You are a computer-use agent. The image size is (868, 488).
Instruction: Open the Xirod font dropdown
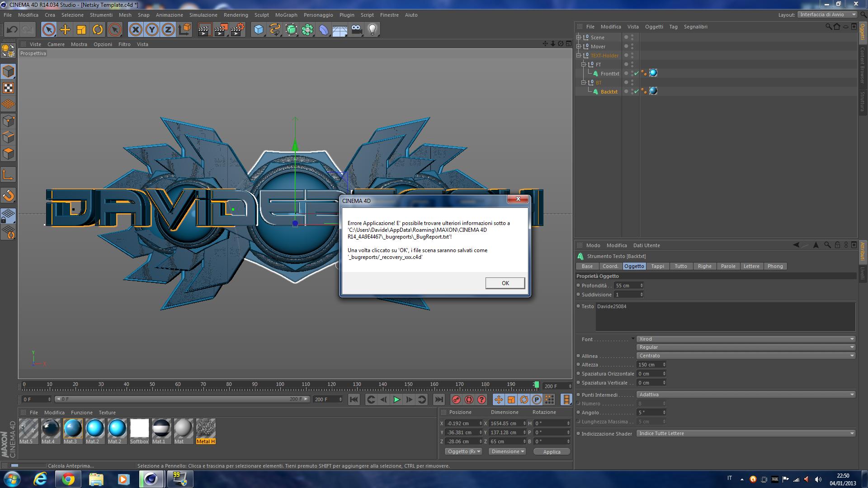coord(745,339)
